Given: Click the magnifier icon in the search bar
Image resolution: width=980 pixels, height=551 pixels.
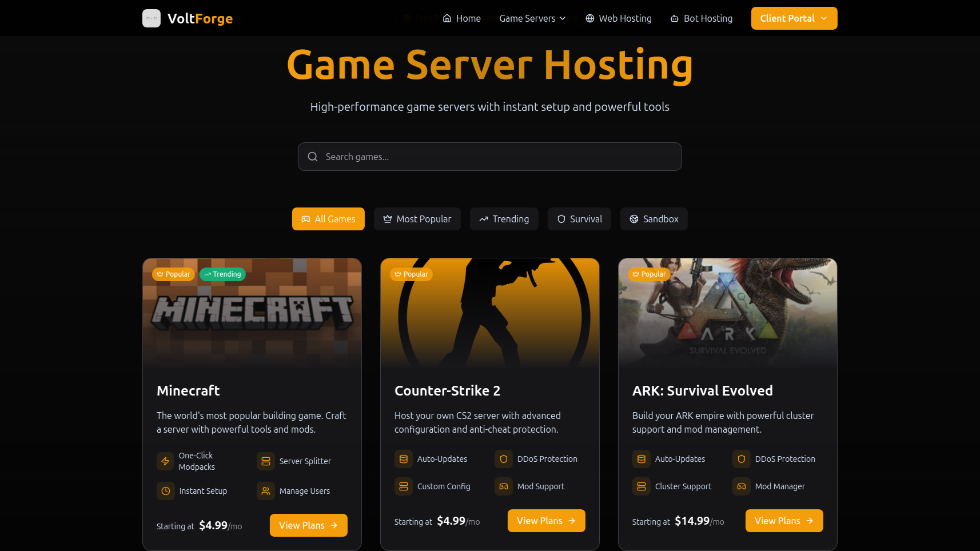Looking at the screenshot, I should point(313,157).
